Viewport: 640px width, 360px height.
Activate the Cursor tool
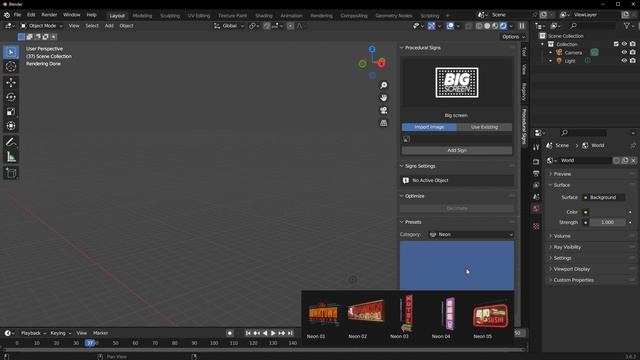(x=11, y=67)
